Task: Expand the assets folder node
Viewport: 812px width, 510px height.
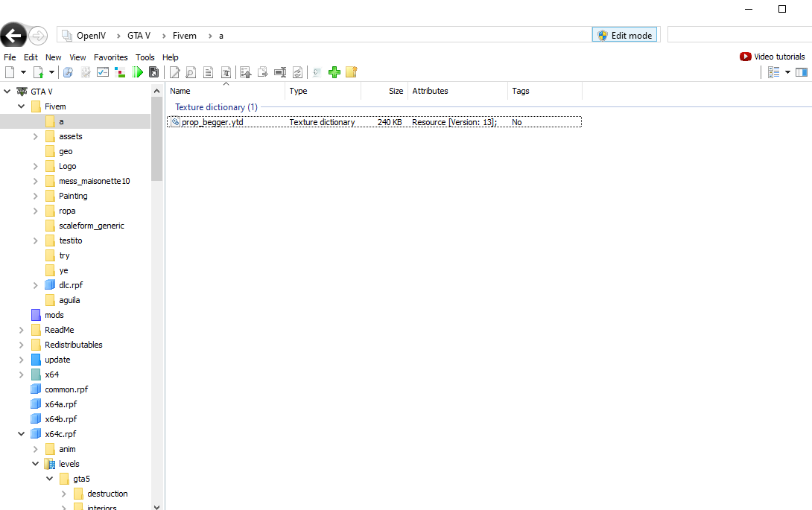Action: (35, 137)
